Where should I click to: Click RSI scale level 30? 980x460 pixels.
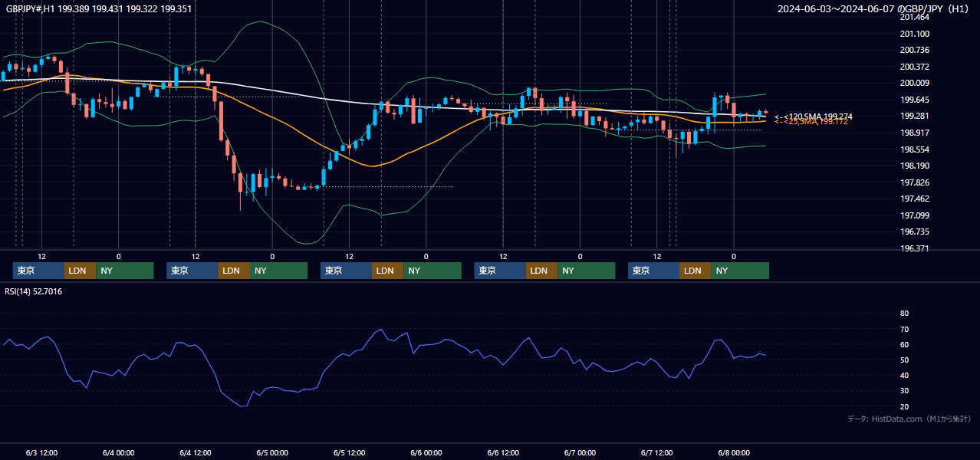904,390
